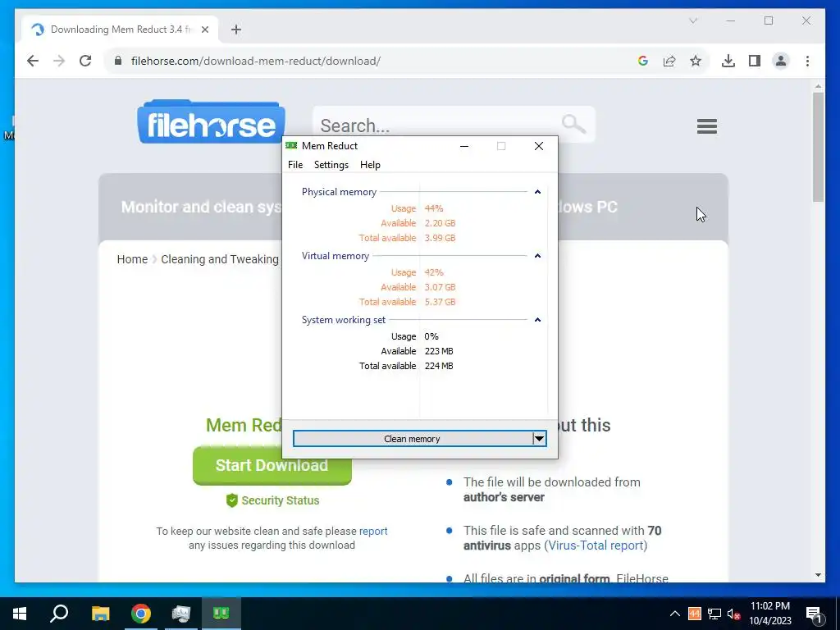This screenshot has height=630, width=840.
Task: Bookmark this page with the star
Action: coord(696,61)
